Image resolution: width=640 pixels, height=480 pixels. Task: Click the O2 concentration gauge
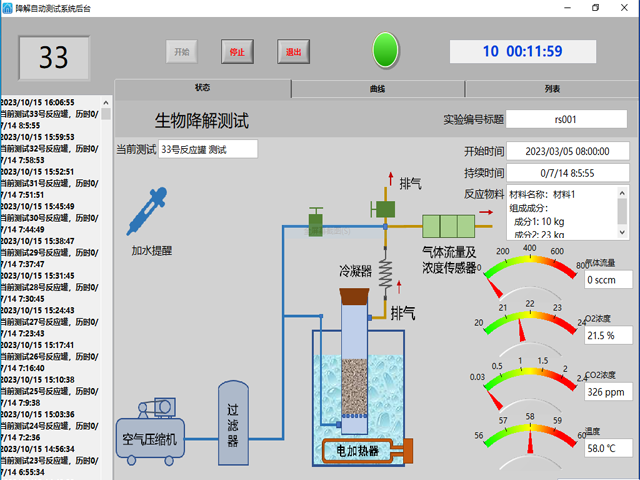(x=530, y=322)
